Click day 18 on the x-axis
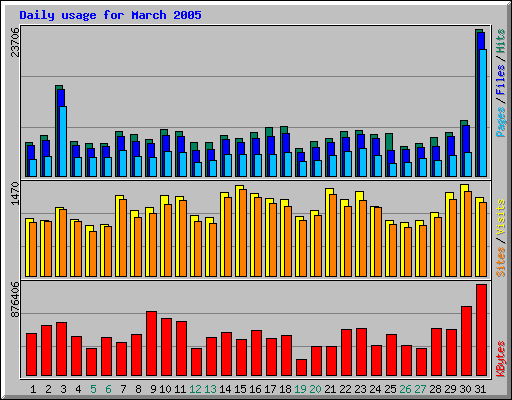The height and width of the screenshot is (400, 512). tap(285, 389)
